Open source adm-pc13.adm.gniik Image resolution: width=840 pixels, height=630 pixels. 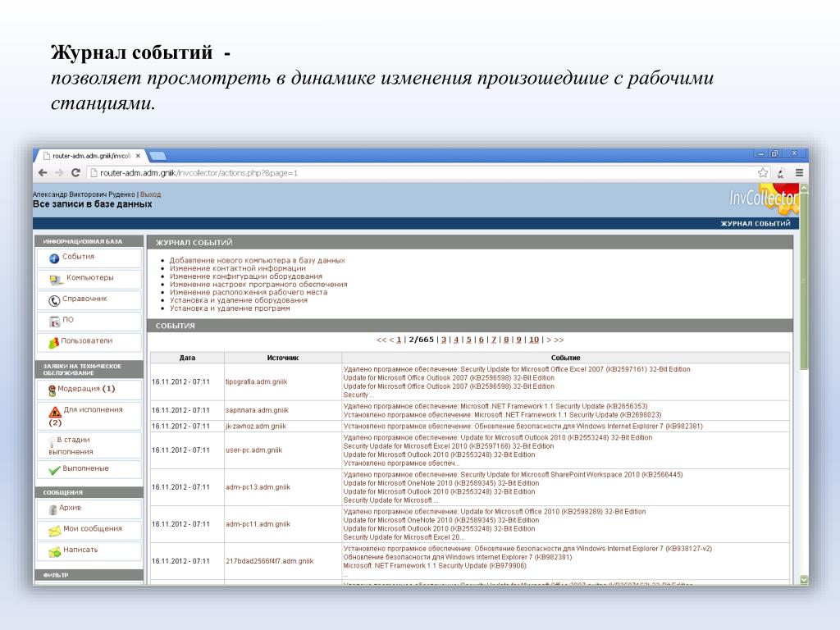(x=258, y=487)
